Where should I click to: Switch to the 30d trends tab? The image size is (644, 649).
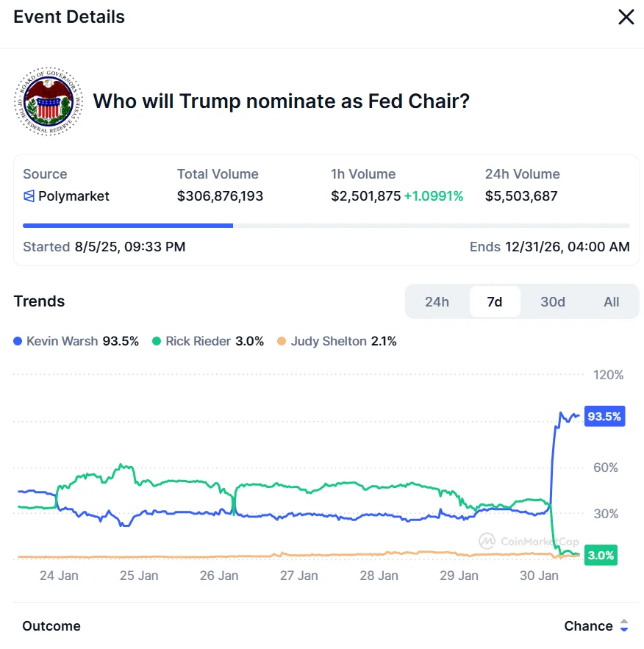[553, 301]
